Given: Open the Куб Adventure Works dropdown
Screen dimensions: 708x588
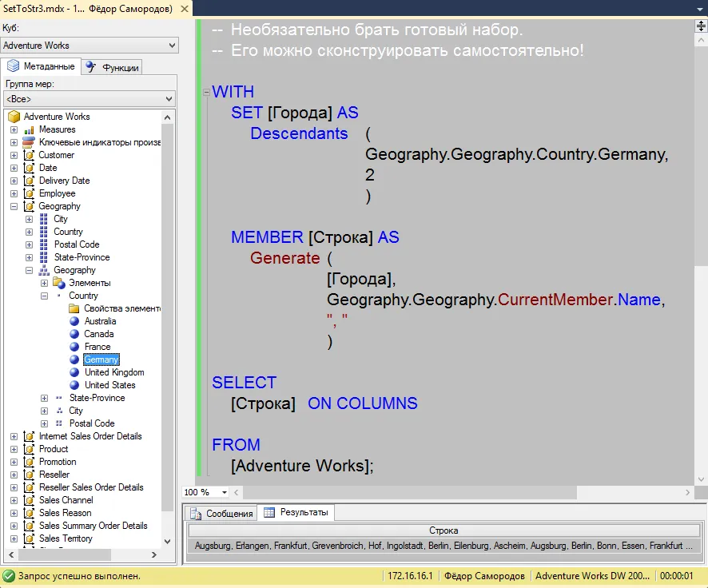Looking at the screenshot, I should pyautogui.click(x=172, y=45).
